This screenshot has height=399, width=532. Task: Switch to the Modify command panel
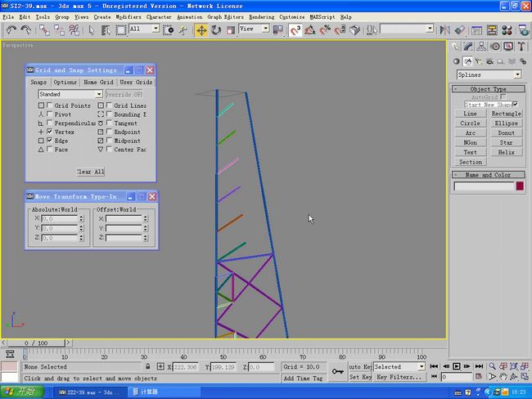click(468, 47)
